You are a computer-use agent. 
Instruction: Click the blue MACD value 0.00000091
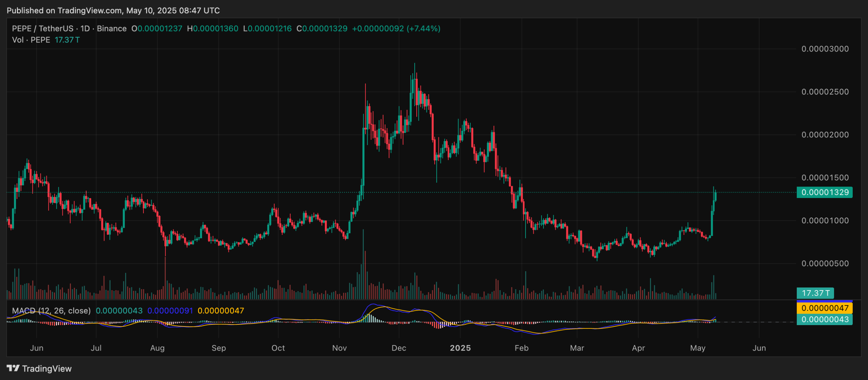click(x=170, y=311)
